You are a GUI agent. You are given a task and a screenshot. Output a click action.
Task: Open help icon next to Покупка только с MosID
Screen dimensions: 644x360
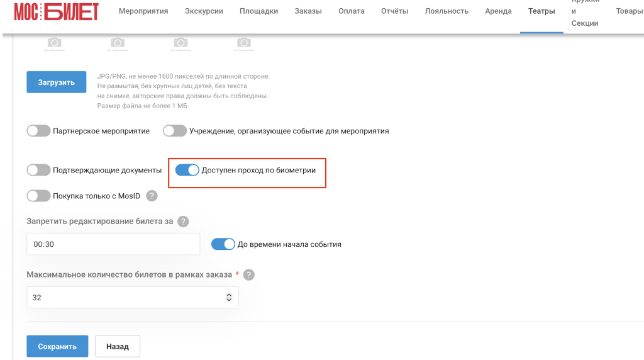click(152, 196)
